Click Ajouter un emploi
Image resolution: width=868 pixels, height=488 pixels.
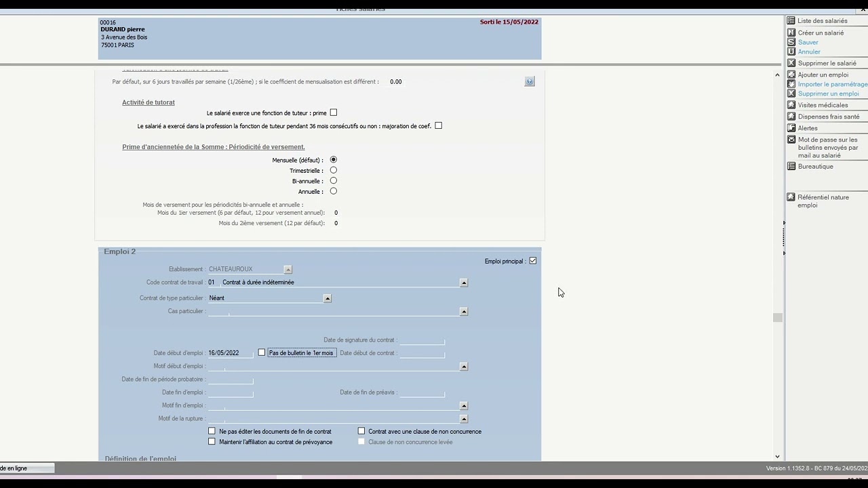[x=823, y=75]
